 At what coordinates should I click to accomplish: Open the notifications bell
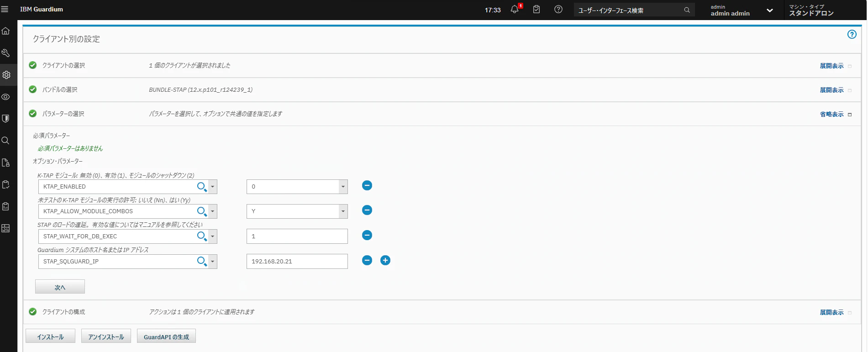515,9
